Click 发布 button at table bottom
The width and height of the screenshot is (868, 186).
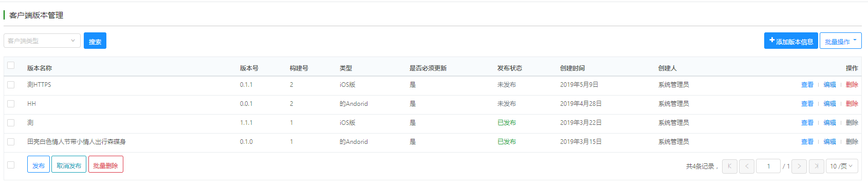39,164
